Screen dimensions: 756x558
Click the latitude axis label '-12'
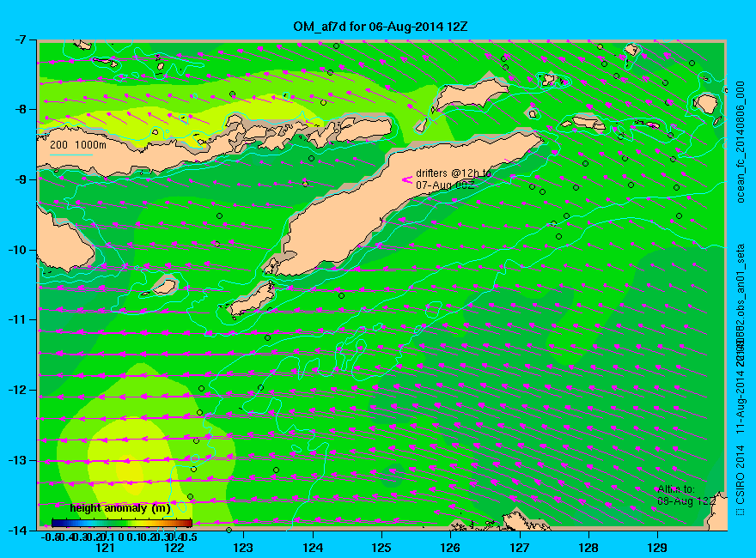(17, 390)
